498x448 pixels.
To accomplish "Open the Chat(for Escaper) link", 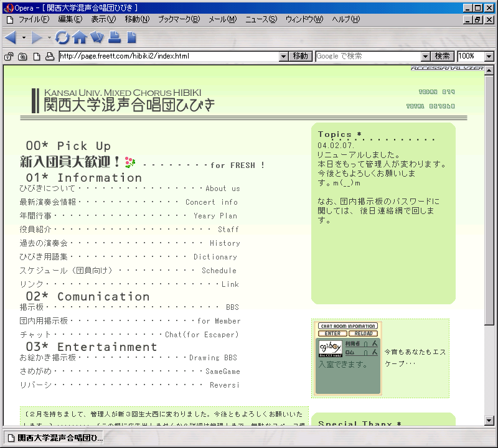I will (x=202, y=335).
